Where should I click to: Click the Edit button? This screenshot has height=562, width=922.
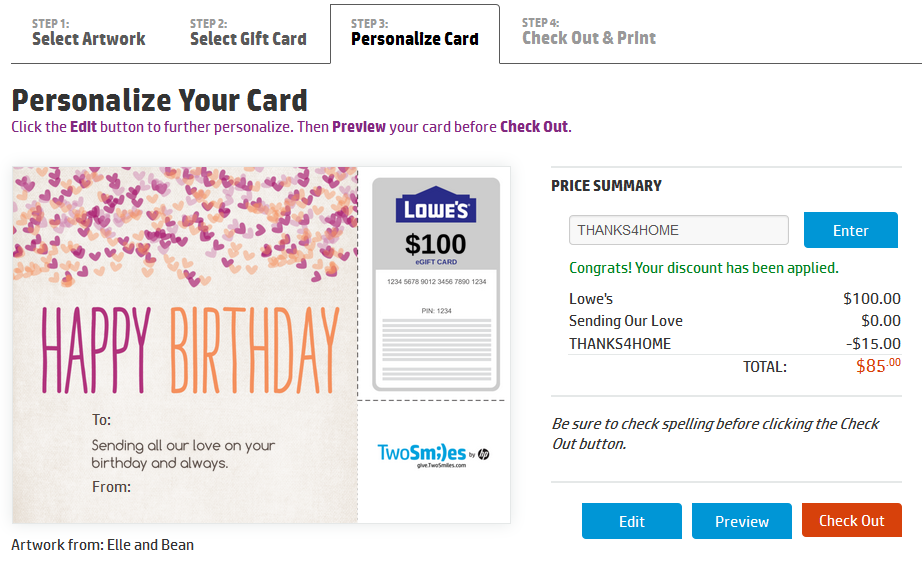pyautogui.click(x=632, y=521)
